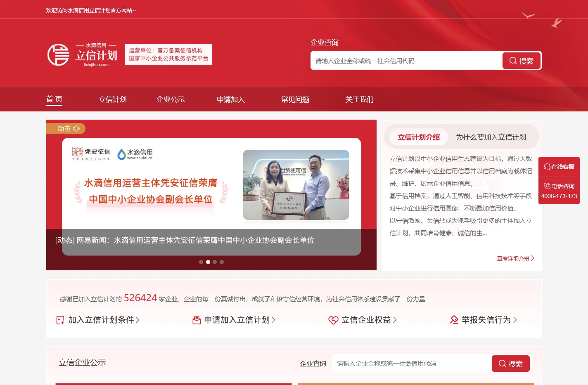Viewport: 588px width, 385px height.
Task: Click the form icon beside 申请加入立信计划
Action: [x=197, y=320]
